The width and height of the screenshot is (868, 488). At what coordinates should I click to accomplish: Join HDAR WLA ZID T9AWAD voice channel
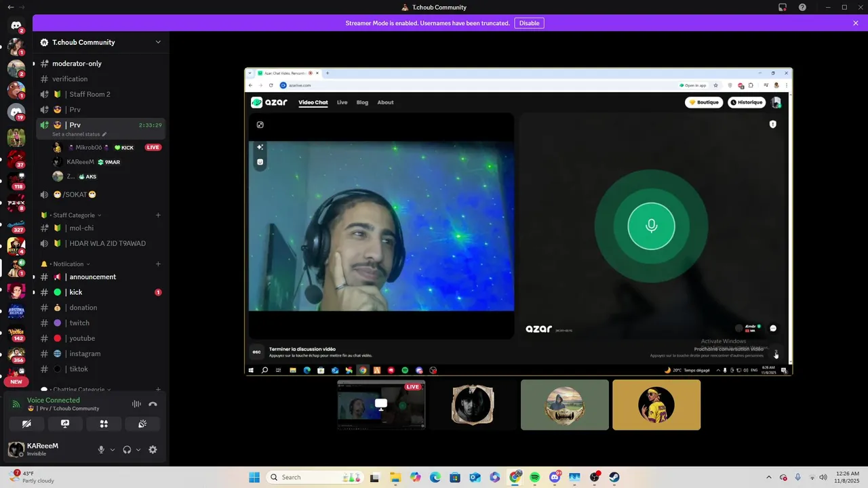pos(100,243)
